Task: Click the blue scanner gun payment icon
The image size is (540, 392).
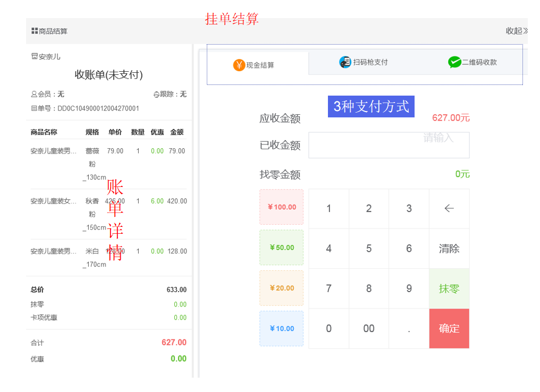Action: click(x=345, y=62)
